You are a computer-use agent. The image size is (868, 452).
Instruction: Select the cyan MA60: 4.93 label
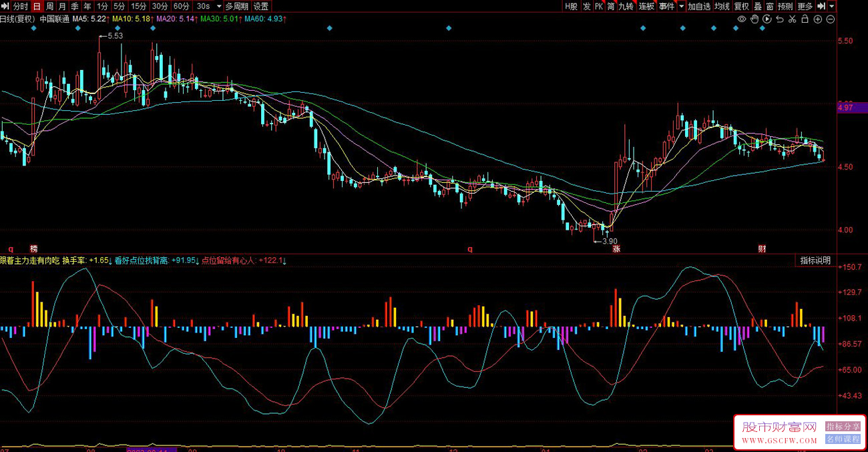coord(265,19)
